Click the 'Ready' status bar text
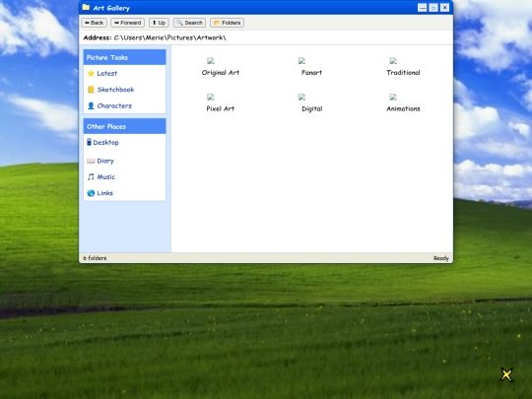This screenshot has height=399, width=532. click(441, 258)
